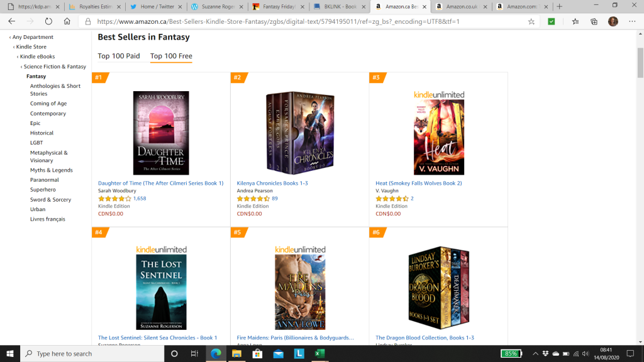Go up to Any Department
The height and width of the screenshot is (362, 644).
pyautogui.click(x=33, y=37)
